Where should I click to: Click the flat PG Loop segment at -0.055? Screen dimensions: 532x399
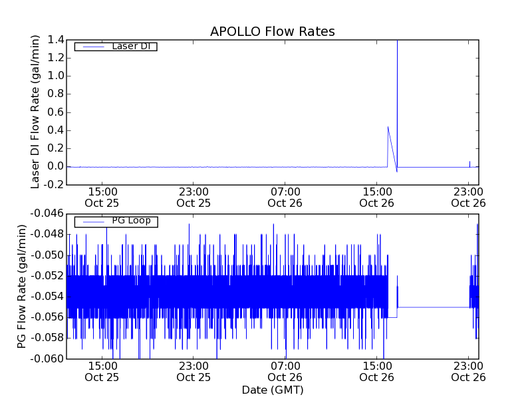point(434,307)
